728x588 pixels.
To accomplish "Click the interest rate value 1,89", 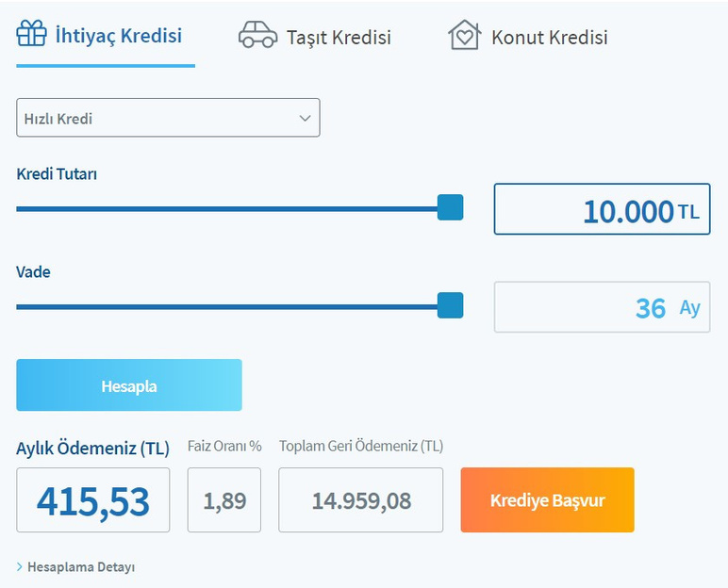I will coord(224,500).
